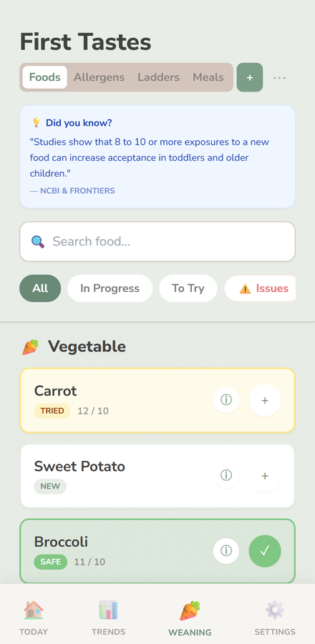Screen dimensions: 315x644
Task: Open info for Carrot
Action: [226, 400]
